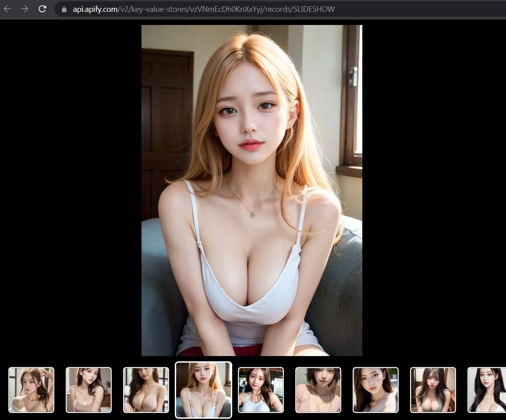Click the black area right of main image
506x420 pixels.
click(x=434, y=191)
